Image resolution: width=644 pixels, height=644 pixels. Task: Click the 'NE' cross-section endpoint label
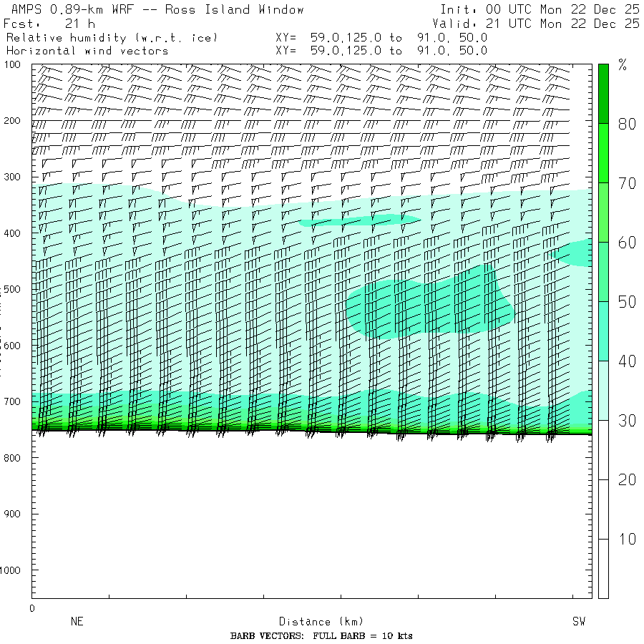click(x=77, y=621)
